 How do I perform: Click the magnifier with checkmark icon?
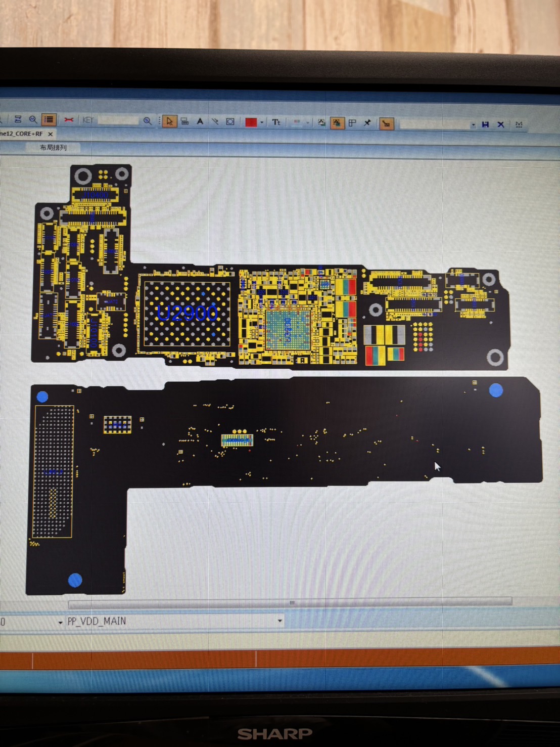tap(33, 119)
